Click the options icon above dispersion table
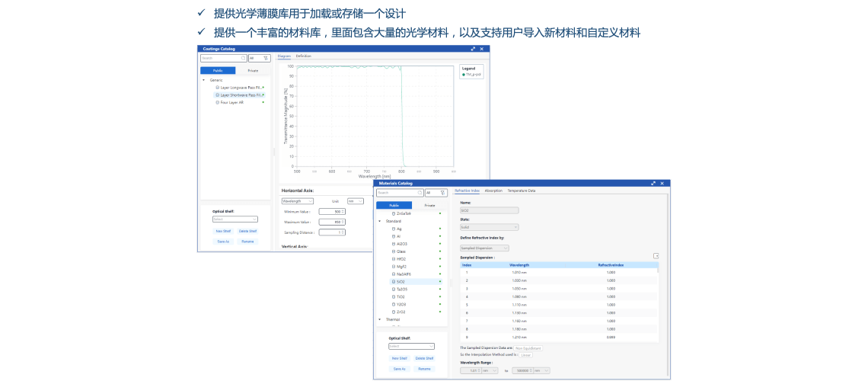This screenshot has height=381, width=868. click(656, 256)
